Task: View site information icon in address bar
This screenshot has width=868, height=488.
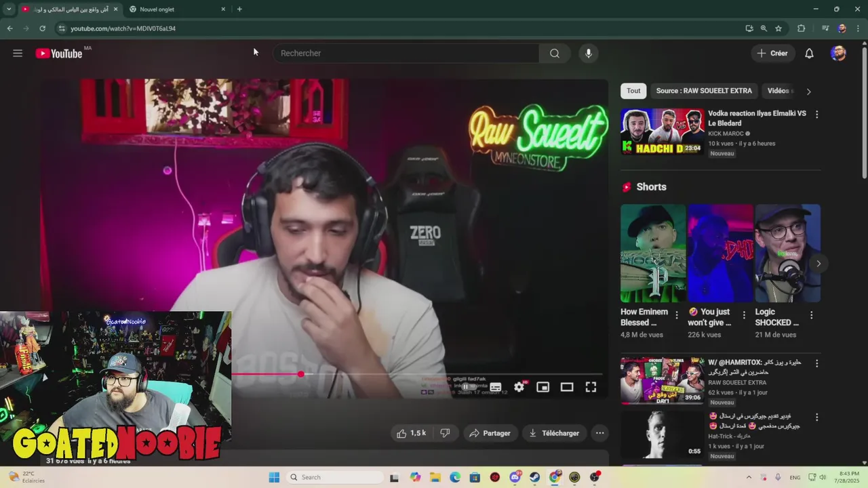Action: pyautogui.click(x=62, y=28)
